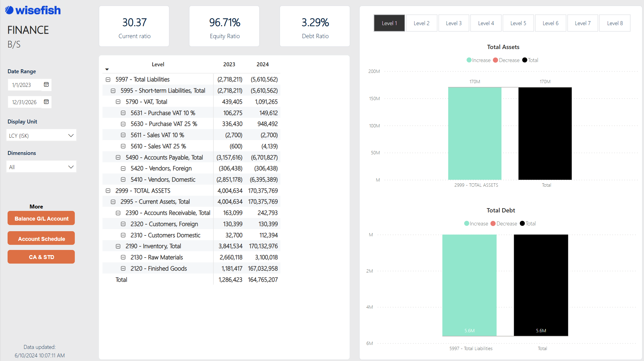644x361 pixels.
Task: Open the Display Unit LCY (ISK) dropdown
Action: (x=41, y=136)
